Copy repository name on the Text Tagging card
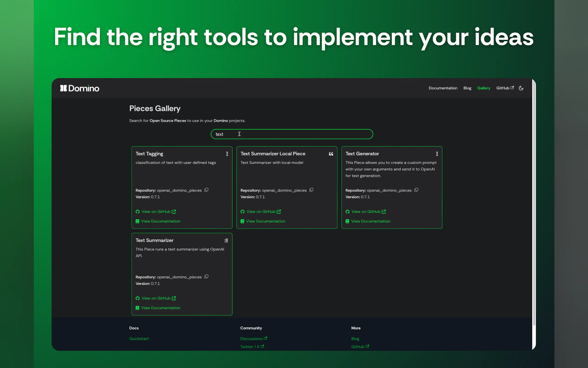 pos(206,190)
